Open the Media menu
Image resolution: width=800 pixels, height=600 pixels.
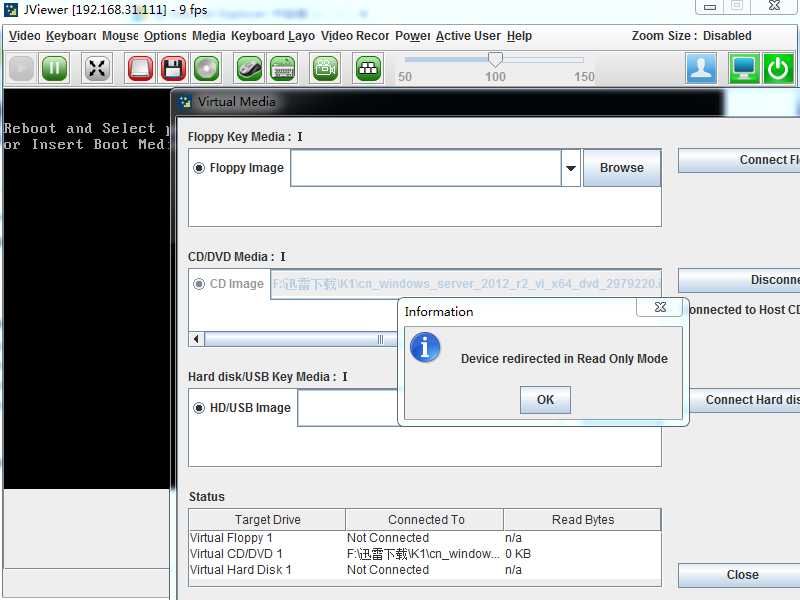point(208,36)
